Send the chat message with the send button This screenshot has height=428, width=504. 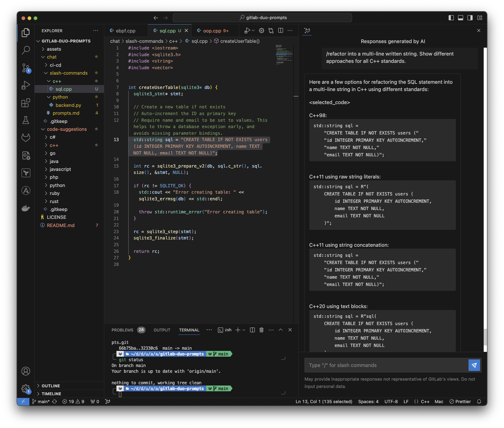point(474,365)
